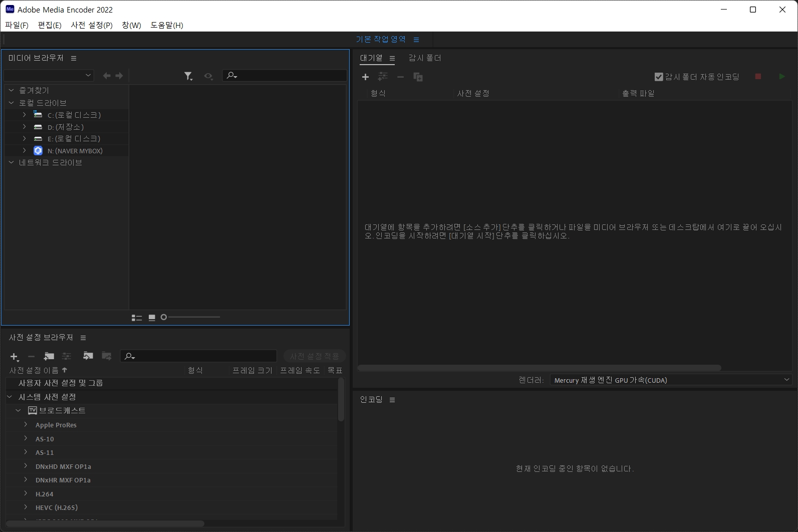
Task: Switch Media Browser to list view
Action: coord(137,318)
